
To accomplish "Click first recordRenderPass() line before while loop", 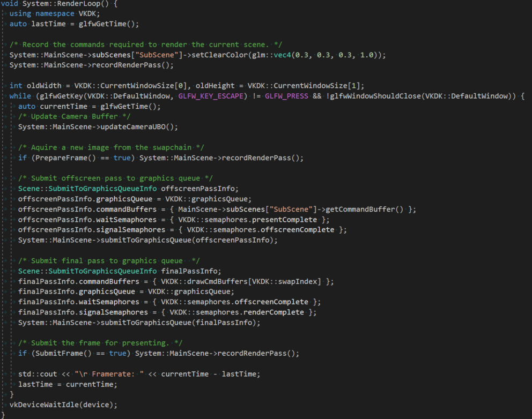I will pos(91,65).
